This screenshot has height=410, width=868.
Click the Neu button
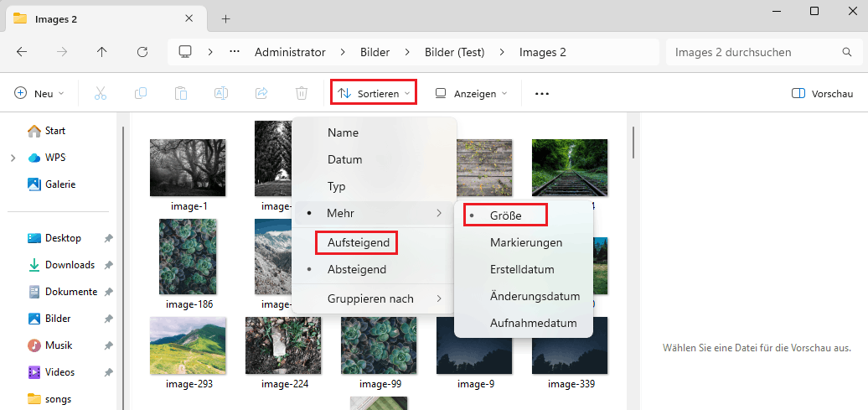pos(39,93)
